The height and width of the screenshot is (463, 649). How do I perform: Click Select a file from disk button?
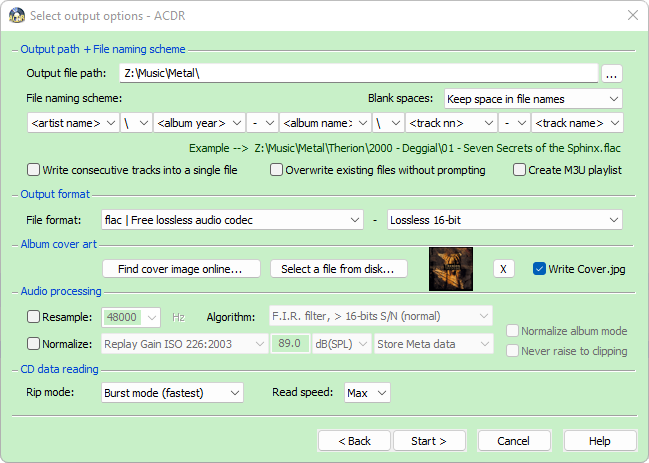pyautogui.click(x=339, y=269)
